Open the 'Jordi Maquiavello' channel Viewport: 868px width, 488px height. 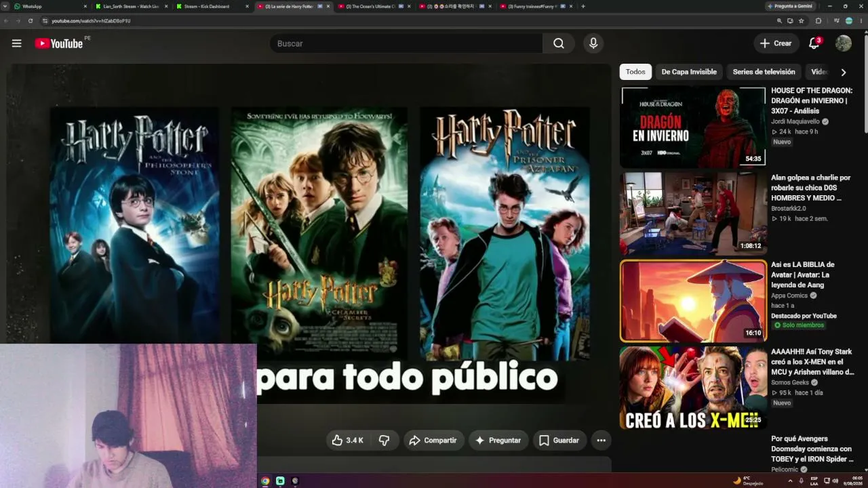(x=795, y=121)
